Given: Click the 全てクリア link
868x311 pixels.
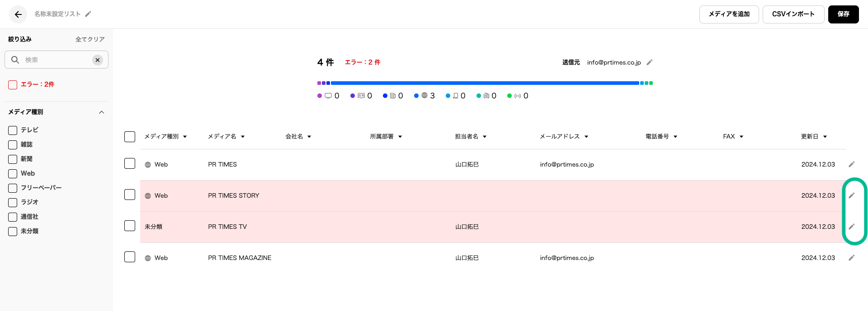Looking at the screenshot, I should [90, 40].
